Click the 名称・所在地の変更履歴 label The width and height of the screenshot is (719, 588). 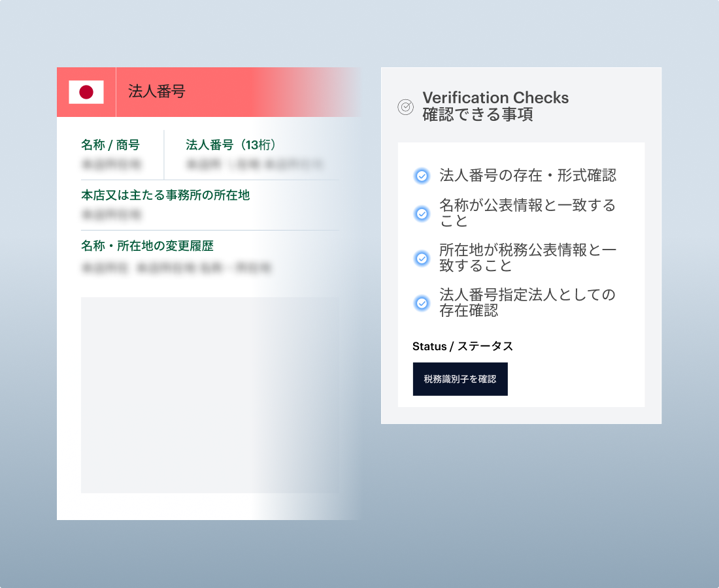tap(147, 246)
